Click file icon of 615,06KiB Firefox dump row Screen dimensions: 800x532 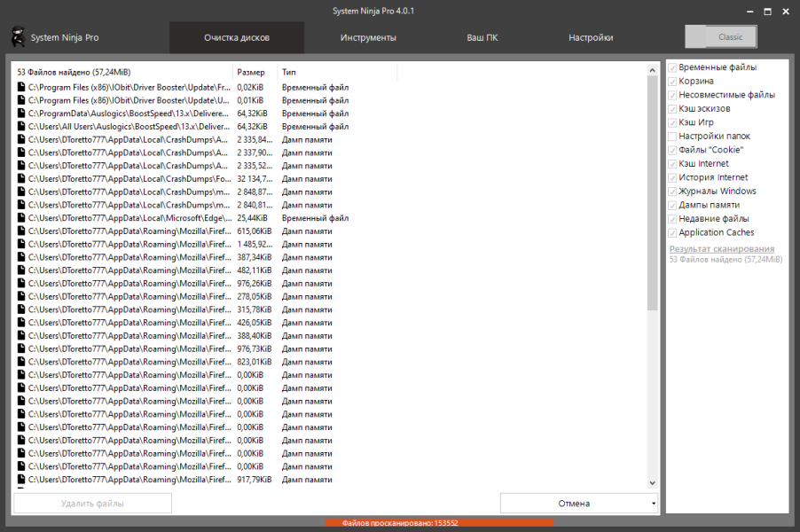pyautogui.click(x=21, y=231)
